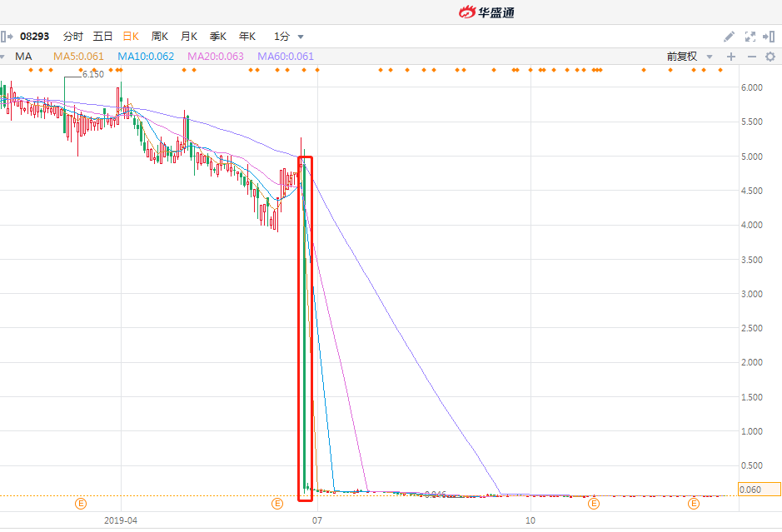The image size is (782, 532).
Task: Toggle the left panel collapse icon
Action: [7, 37]
